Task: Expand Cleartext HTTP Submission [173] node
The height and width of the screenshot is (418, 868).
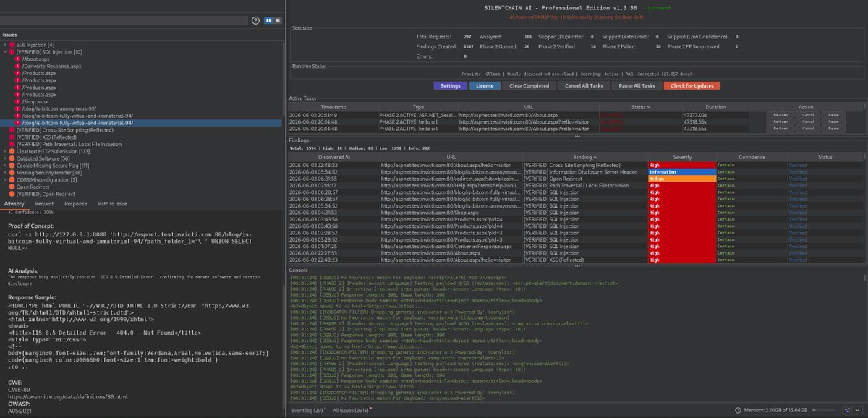Action: pos(6,151)
